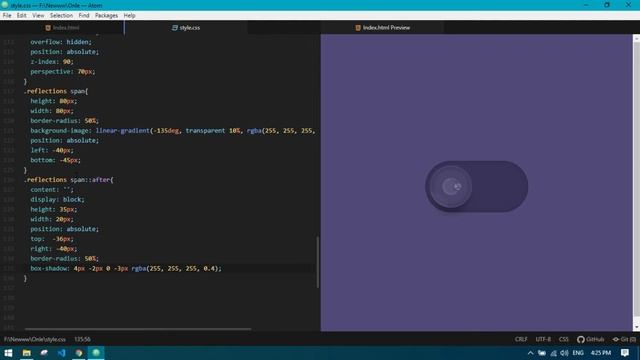Change the UTF-8 encoding in status bar
The width and height of the screenshot is (640, 360).
pyautogui.click(x=543, y=339)
